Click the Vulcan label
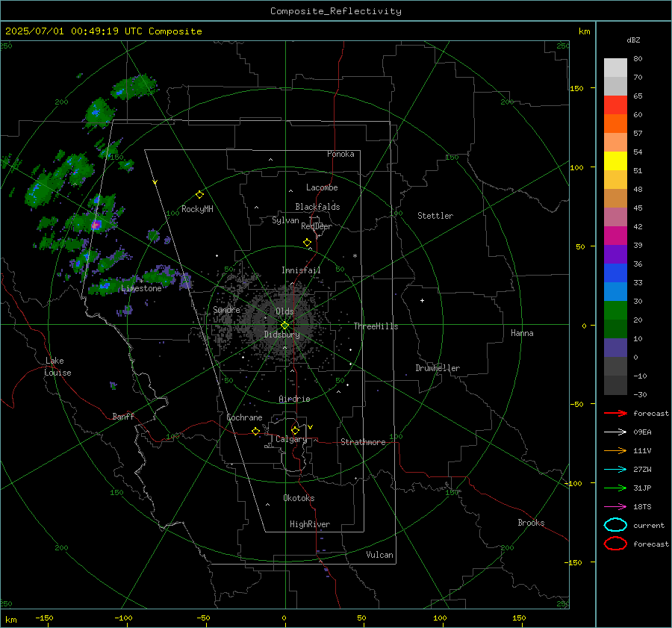Viewport: 672px width, 628px height. [379, 555]
